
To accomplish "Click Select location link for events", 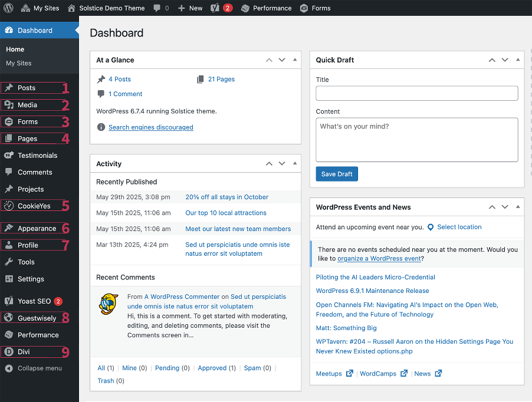I will pos(459,227).
